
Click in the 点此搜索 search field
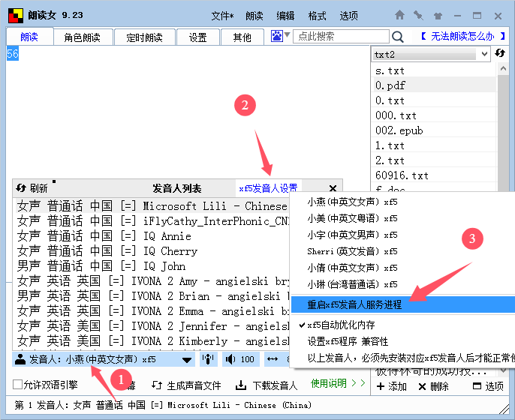(341, 36)
